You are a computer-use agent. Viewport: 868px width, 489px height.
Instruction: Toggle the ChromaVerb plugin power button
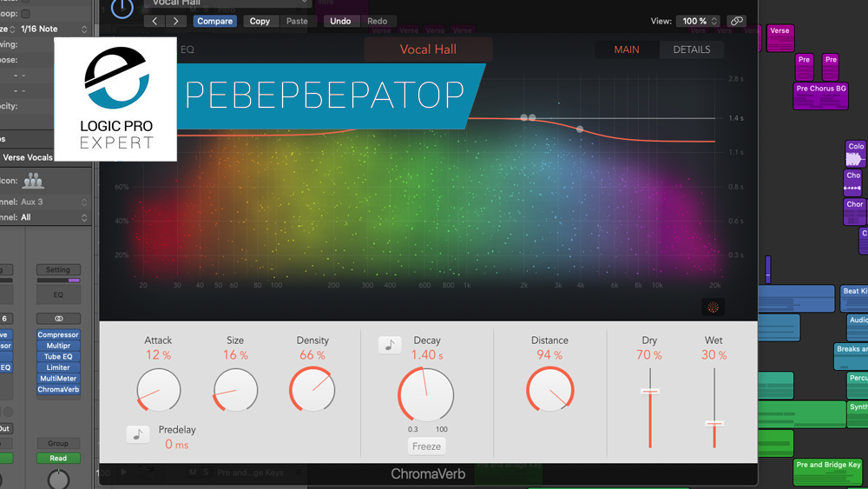122,8
